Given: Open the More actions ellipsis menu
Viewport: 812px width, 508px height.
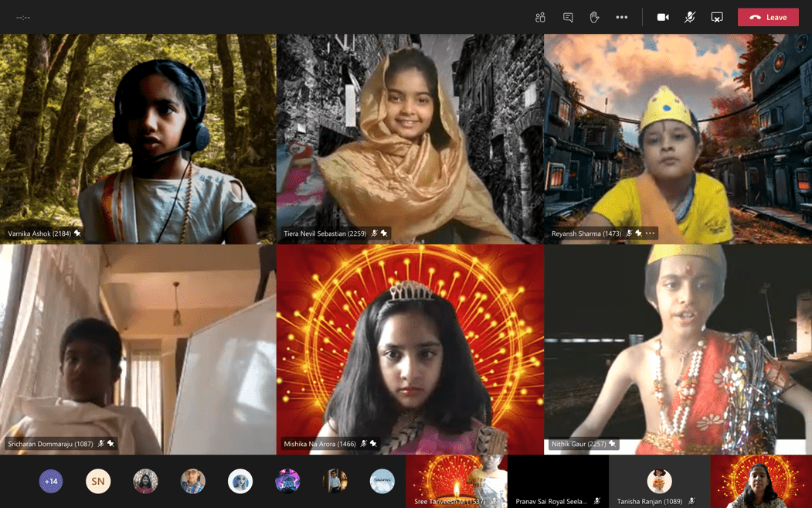Looking at the screenshot, I should 621,17.
